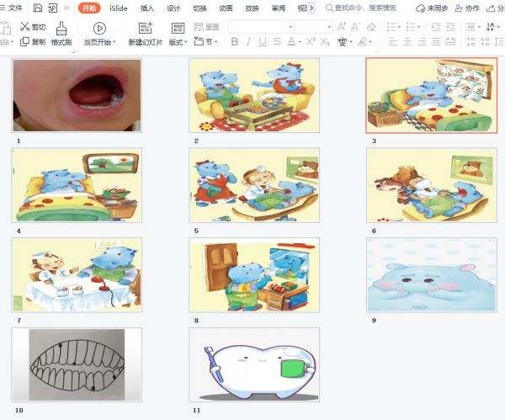
Task: Select slide 5 dentist monkey thumbnail
Action: (254, 185)
